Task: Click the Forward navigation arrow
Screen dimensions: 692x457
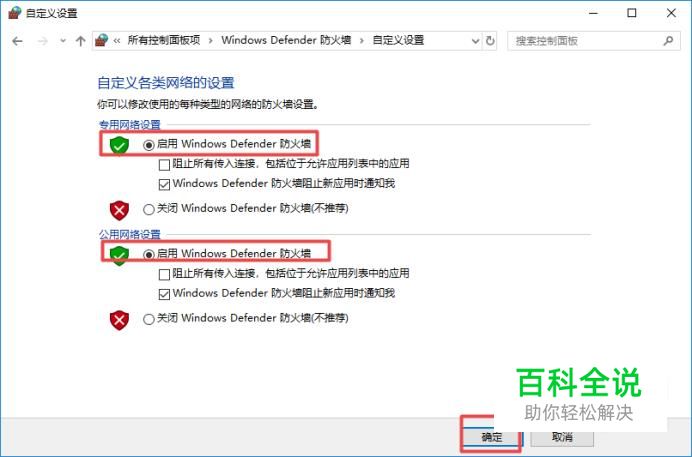Action: click(x=42, y=41)
